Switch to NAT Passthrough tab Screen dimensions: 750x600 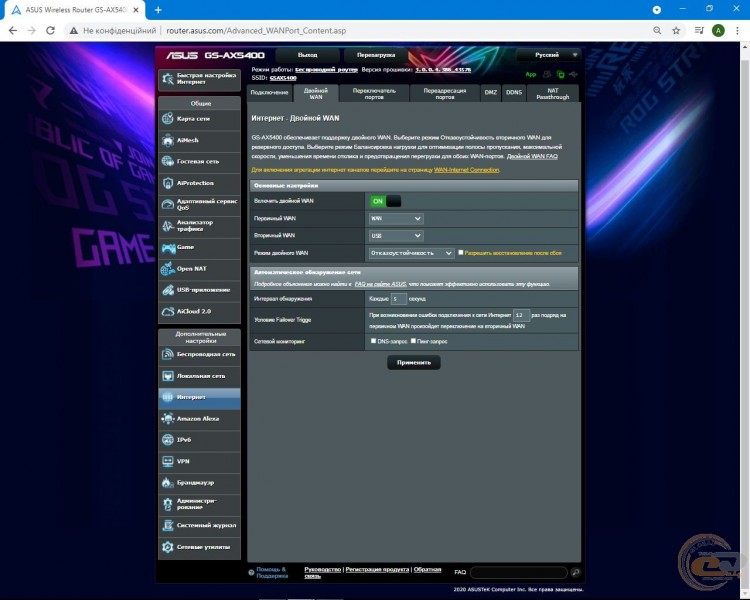pyautogui.click(x=553, y=93)
